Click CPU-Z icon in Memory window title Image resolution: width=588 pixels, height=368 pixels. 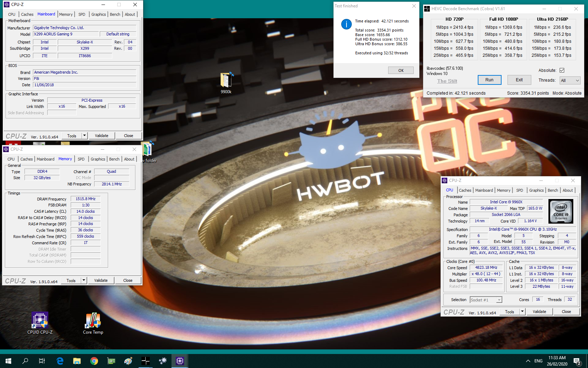click(6, 149)
